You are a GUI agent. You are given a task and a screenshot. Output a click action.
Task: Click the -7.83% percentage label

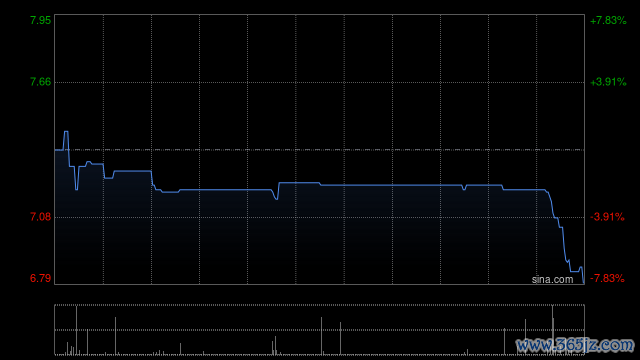click(x=607, y=278)
